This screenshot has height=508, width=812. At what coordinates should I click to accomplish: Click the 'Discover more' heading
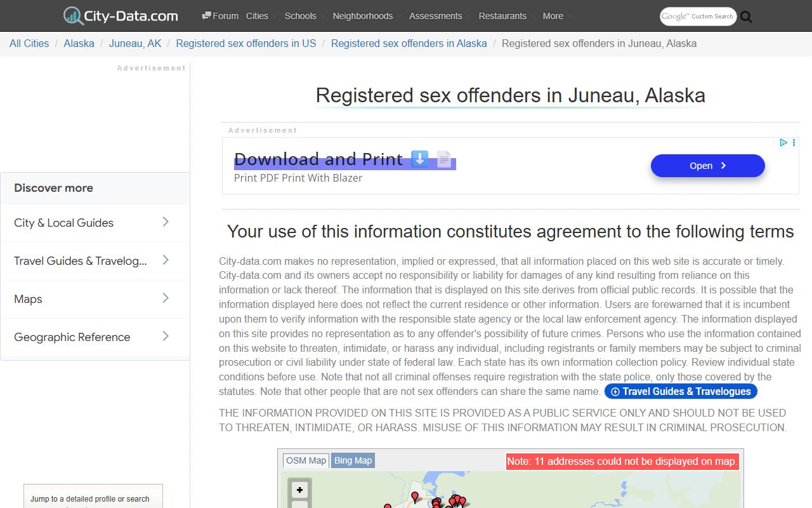(53, 188)
